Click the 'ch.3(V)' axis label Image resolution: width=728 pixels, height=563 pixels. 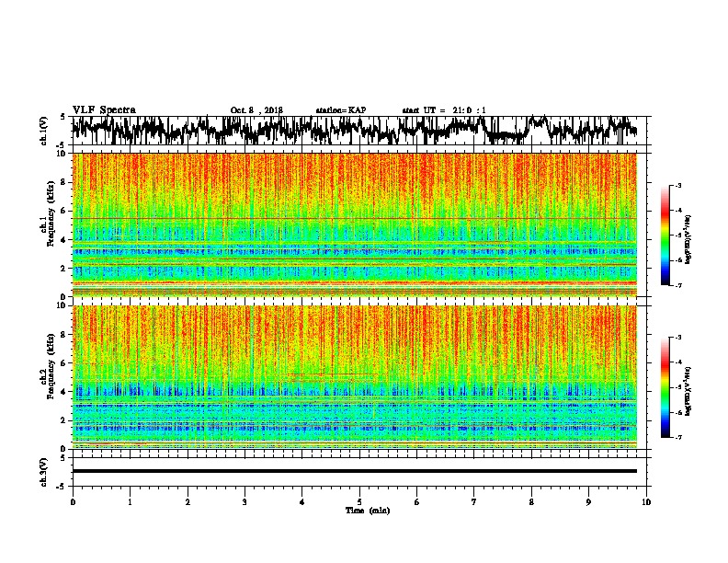(43, 472)
